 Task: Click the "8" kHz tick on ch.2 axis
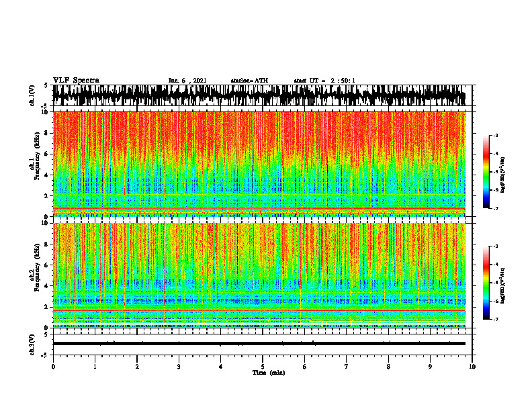[x=47, y=244]
